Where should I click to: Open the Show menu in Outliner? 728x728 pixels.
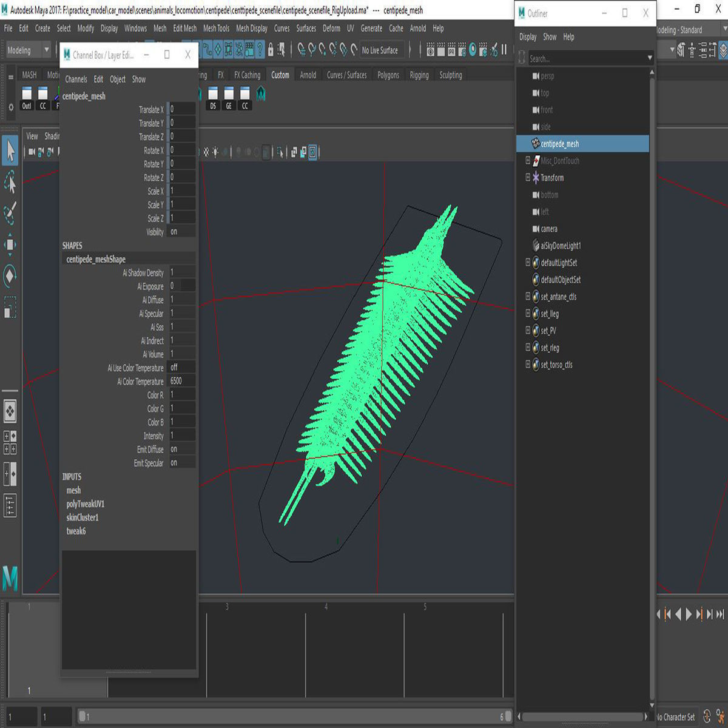550,37
